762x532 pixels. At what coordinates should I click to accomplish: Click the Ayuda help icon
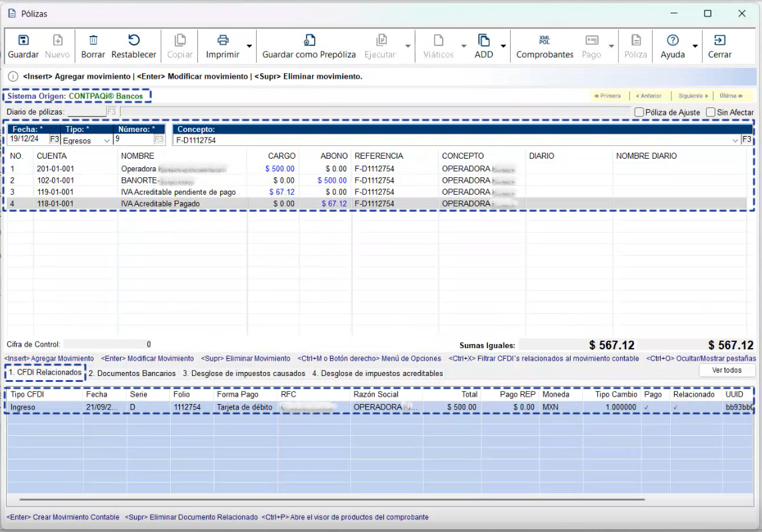[x=673, y=41]
